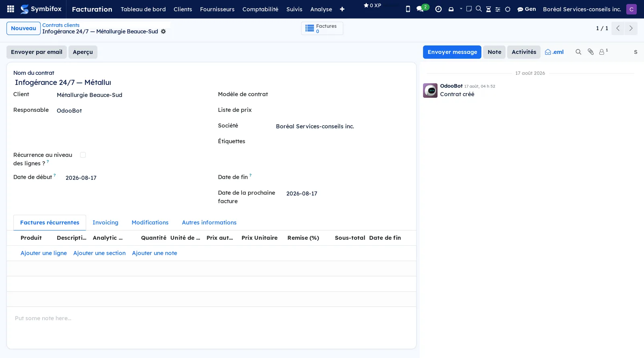Screen dimensions: 644x358
Task: Open conversations icon with badge 2
Action: tap(422, 8)
